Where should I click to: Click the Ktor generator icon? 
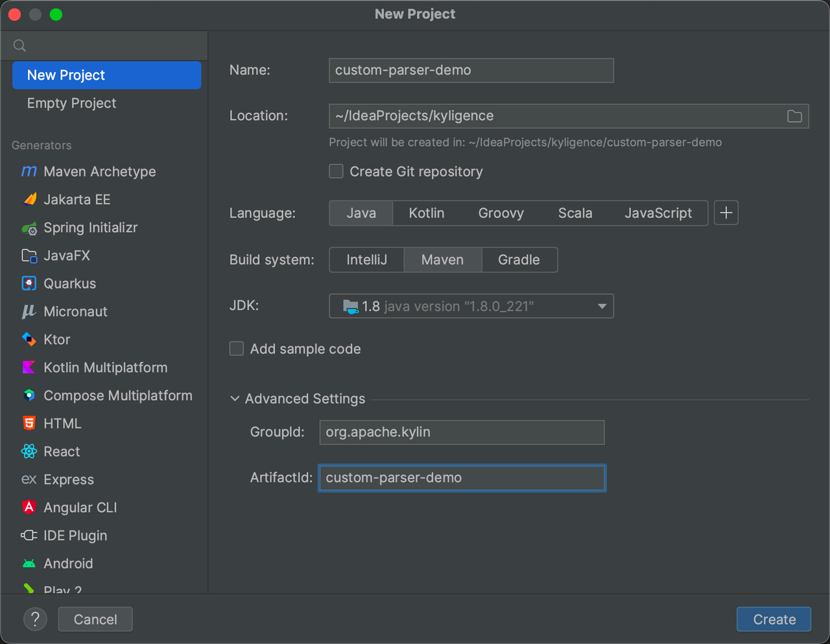pos(29,339)
